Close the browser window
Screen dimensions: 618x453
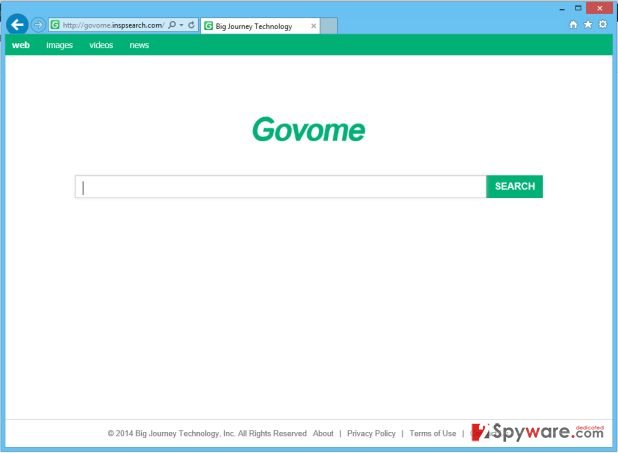(599, 8)
